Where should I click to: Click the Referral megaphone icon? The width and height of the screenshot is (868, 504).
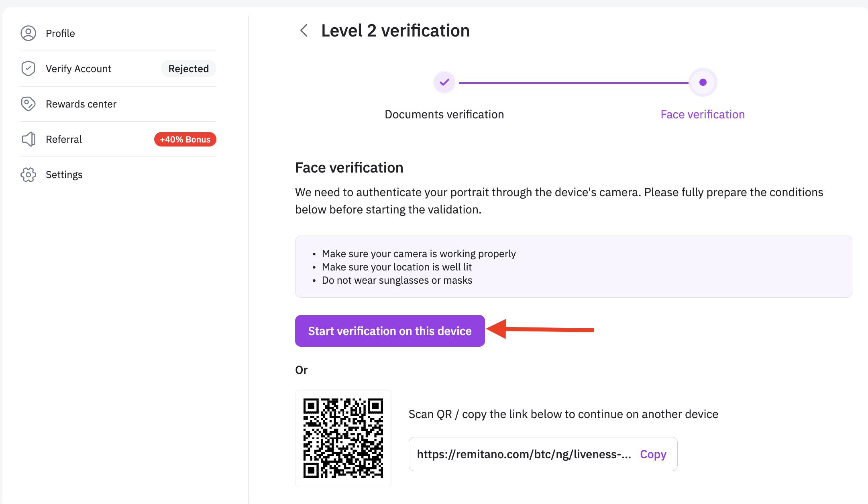tap(28, 139)
